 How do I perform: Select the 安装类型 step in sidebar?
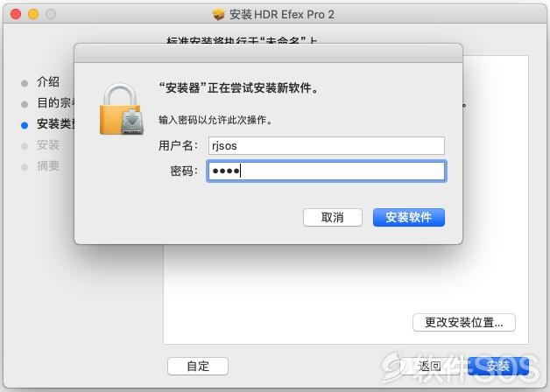[x=55, y=124]
